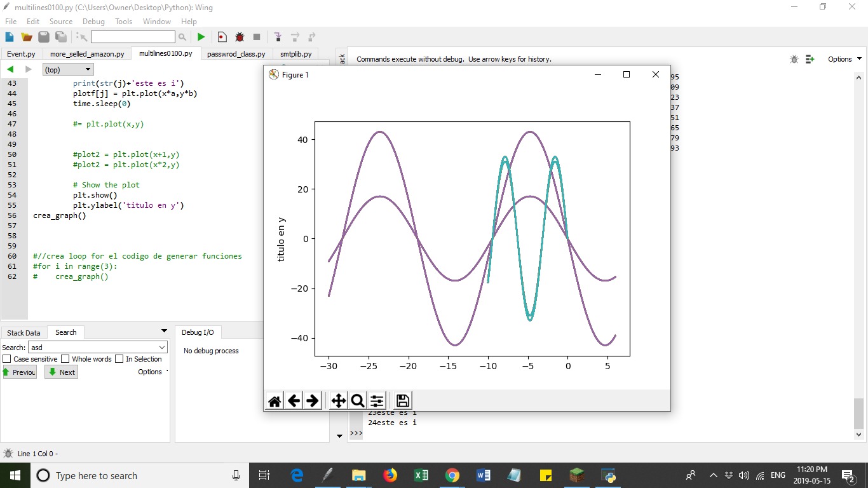This screenshot has height=488, width=868.
Task: Activate Zoom to rectangle tool in Figure
Action: (358, 400)
